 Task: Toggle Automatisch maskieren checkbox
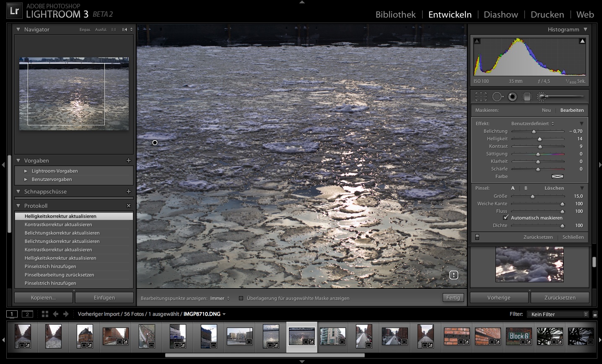point(506,217)
